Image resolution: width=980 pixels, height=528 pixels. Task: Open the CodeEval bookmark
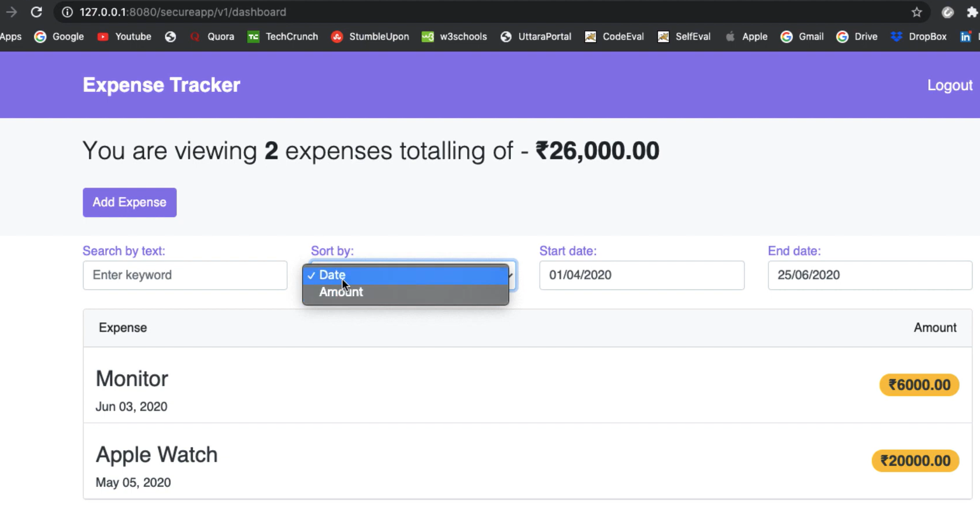[614, 37]
